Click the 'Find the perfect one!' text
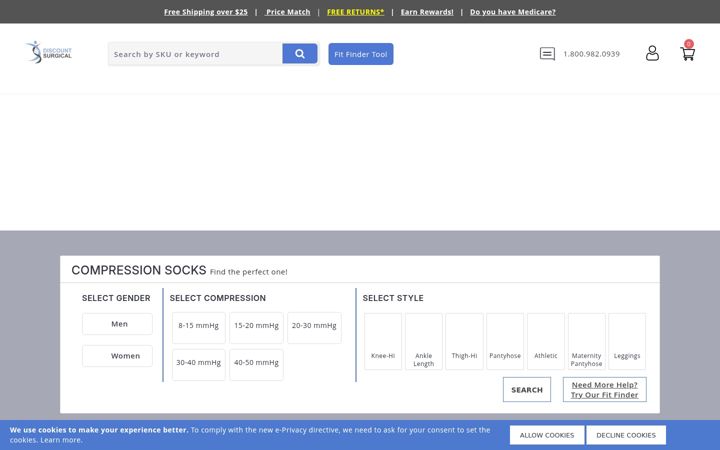 (x=248, y=272)
